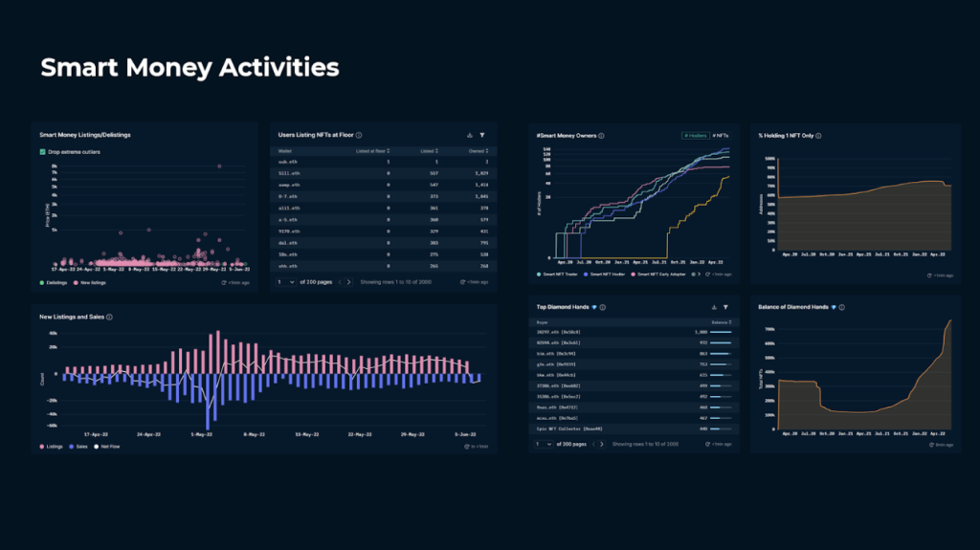Open filter for Users Listing NFTs at Floor

point(482,135)
